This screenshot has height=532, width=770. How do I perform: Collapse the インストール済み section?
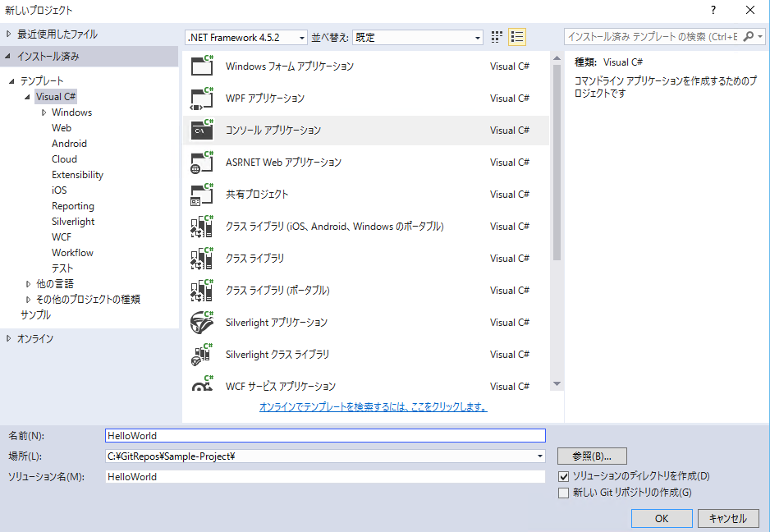pyautogui.click(x=8, y=57)
